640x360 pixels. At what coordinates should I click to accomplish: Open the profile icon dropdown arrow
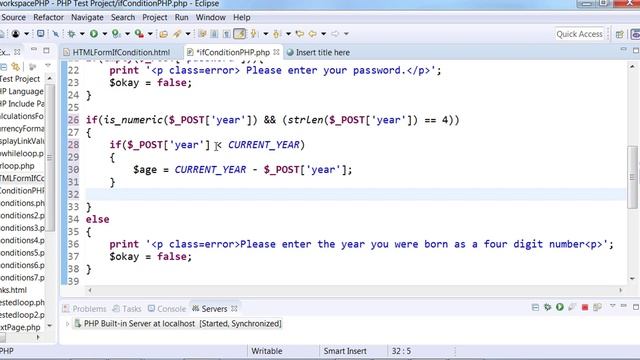coord(26,34)
